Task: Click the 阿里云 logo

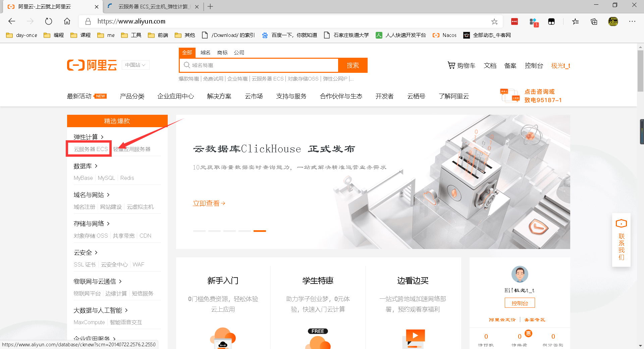Action: tap(92, 65)
